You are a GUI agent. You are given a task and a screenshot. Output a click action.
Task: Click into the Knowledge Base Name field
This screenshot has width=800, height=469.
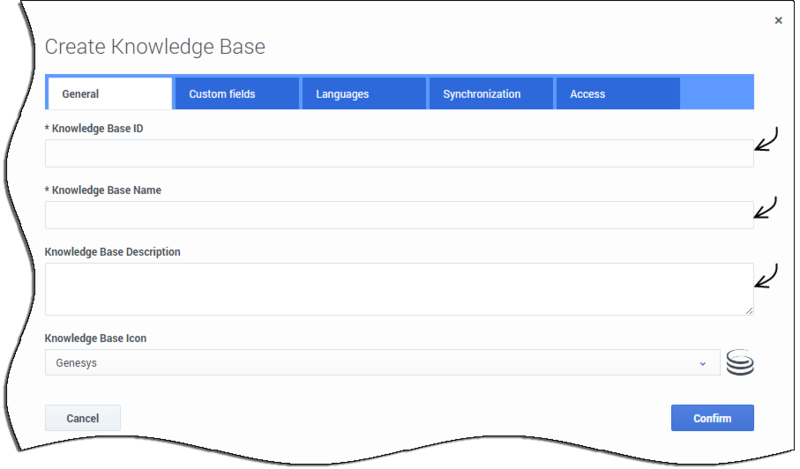(399, 215)
